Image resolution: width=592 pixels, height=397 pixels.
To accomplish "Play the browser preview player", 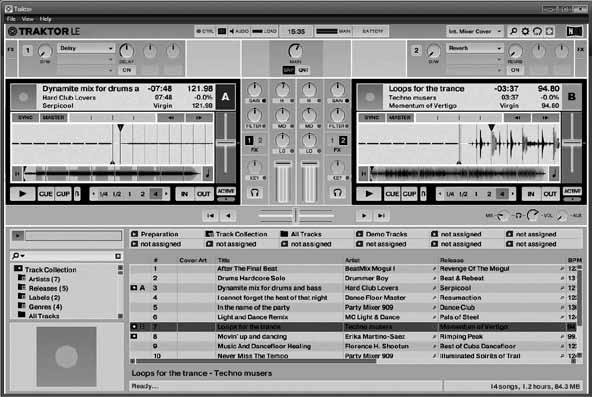I will tap(17, 236).
